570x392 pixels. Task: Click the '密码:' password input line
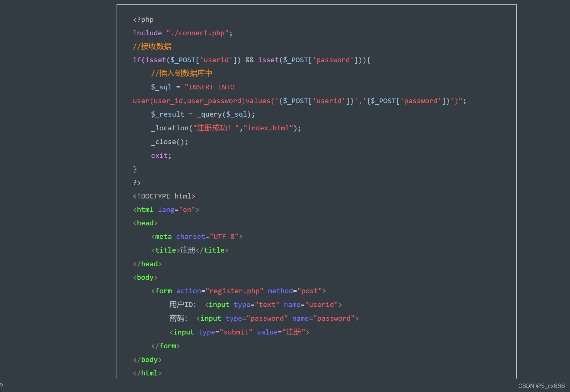pos(264,318)
